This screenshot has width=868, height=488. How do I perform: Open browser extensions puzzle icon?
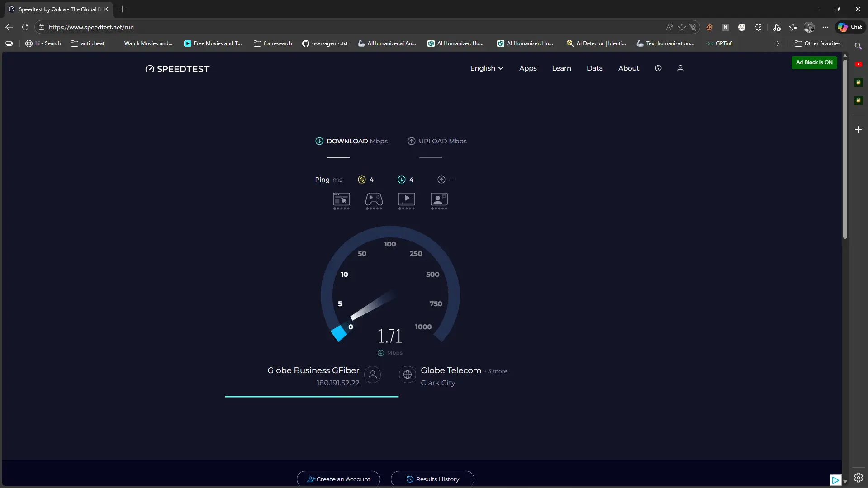[758, 27]
